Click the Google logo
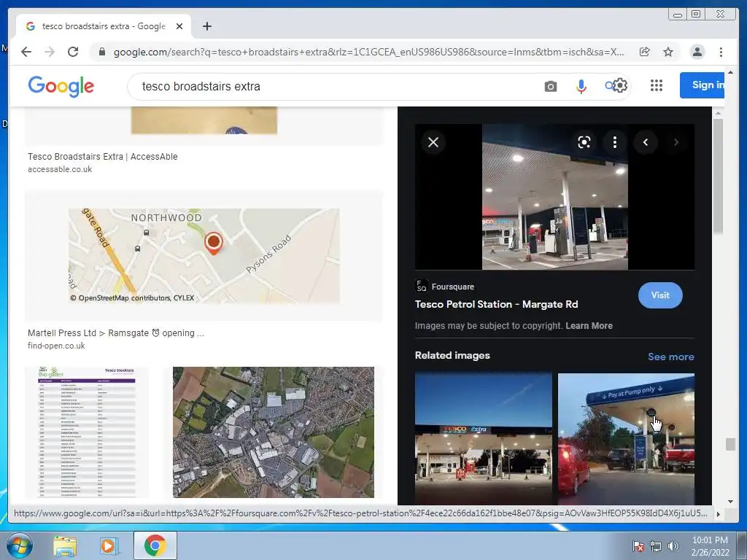Screen dimensions: 747x560 point(61,86)
